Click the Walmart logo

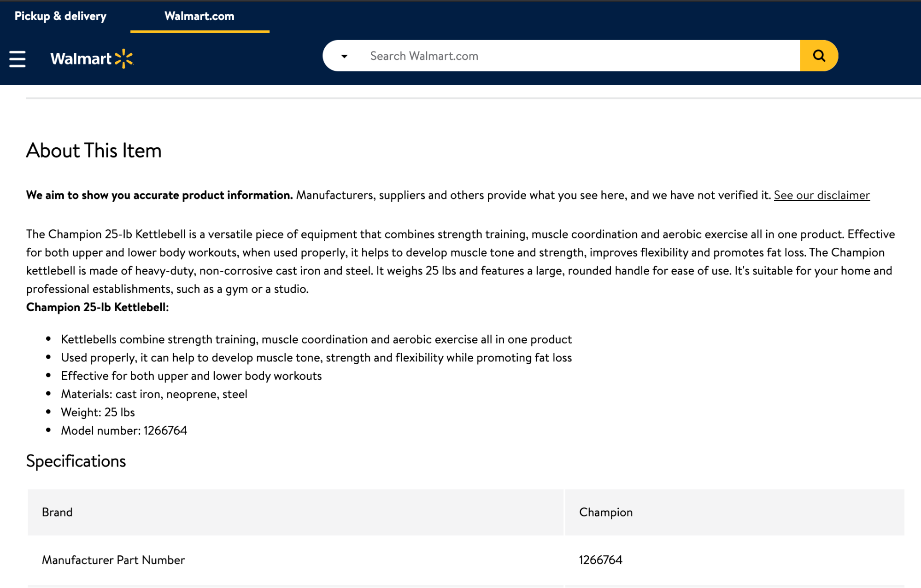pyautogui.click(x=92, y=59)
